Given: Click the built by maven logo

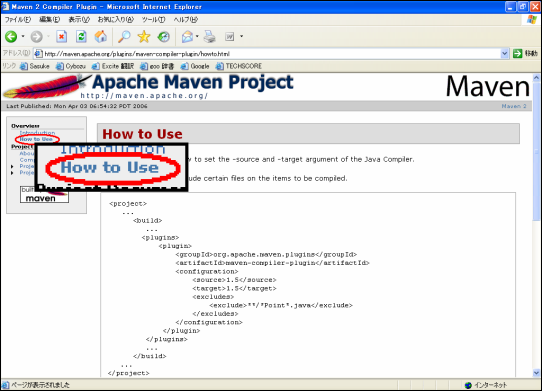Looking at the screenshot, I should tap(44, 195).
